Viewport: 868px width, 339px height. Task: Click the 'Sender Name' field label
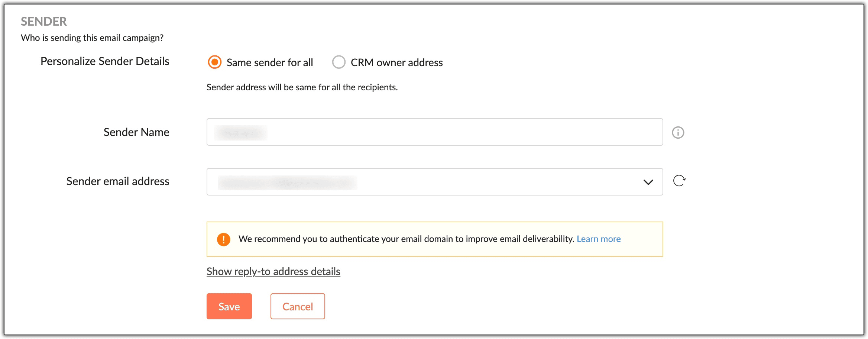[x=136, y=132]
